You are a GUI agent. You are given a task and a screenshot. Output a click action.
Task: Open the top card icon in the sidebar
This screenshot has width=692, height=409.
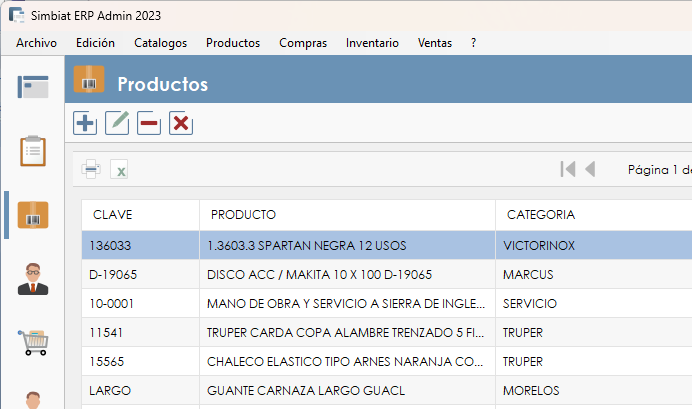point(33,87)
